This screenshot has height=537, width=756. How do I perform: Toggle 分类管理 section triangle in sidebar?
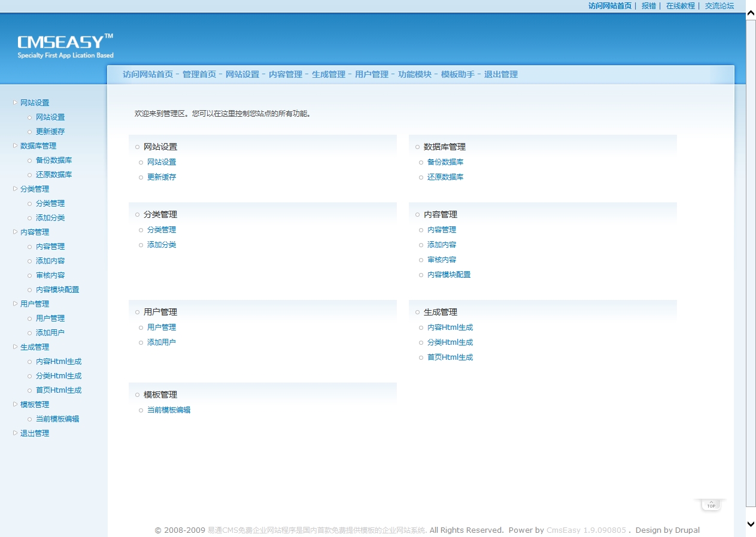pos(15,189)
